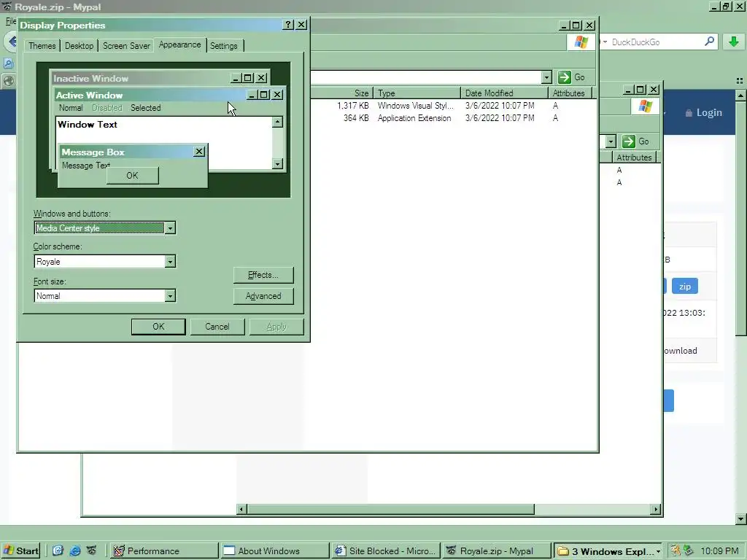Click the horizontal scrollbar left arrow
Screen dimensions: 747x560
(241, 510)
